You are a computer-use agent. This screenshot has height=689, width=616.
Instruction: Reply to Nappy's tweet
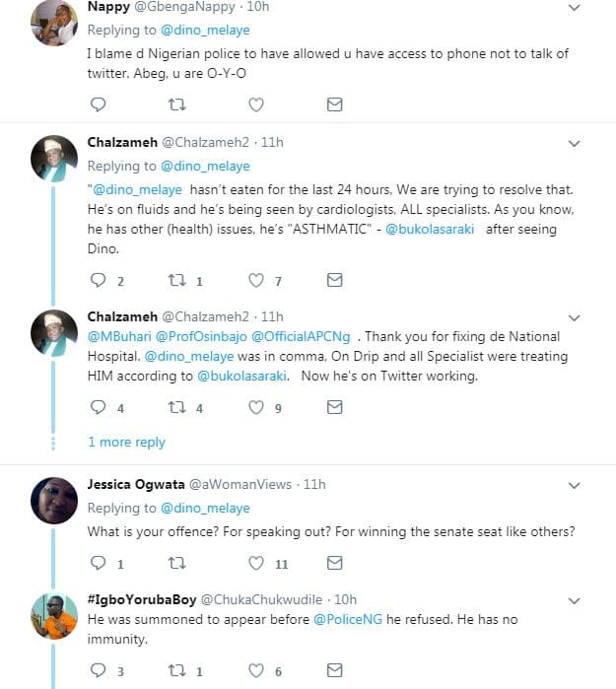tap(98, 104)
